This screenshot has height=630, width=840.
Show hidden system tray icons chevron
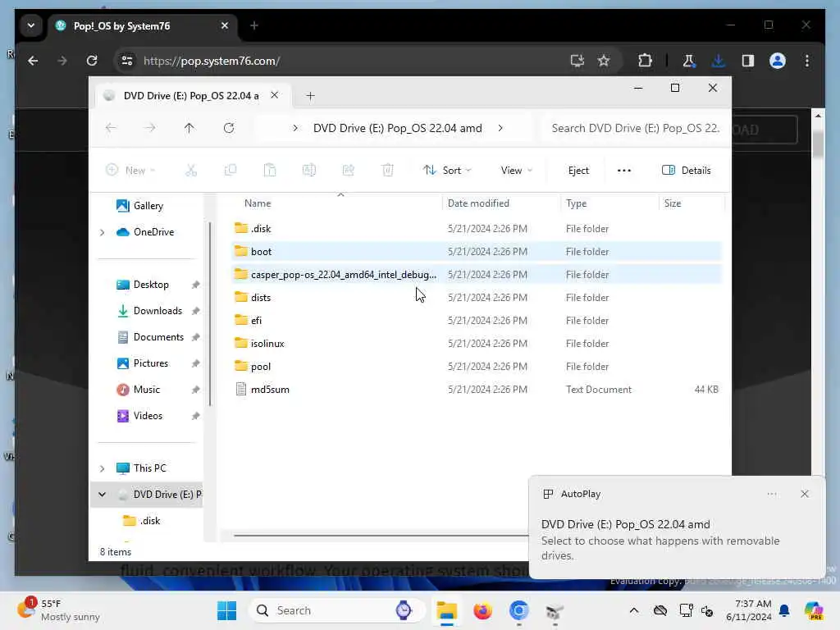(x=634, y=610)
